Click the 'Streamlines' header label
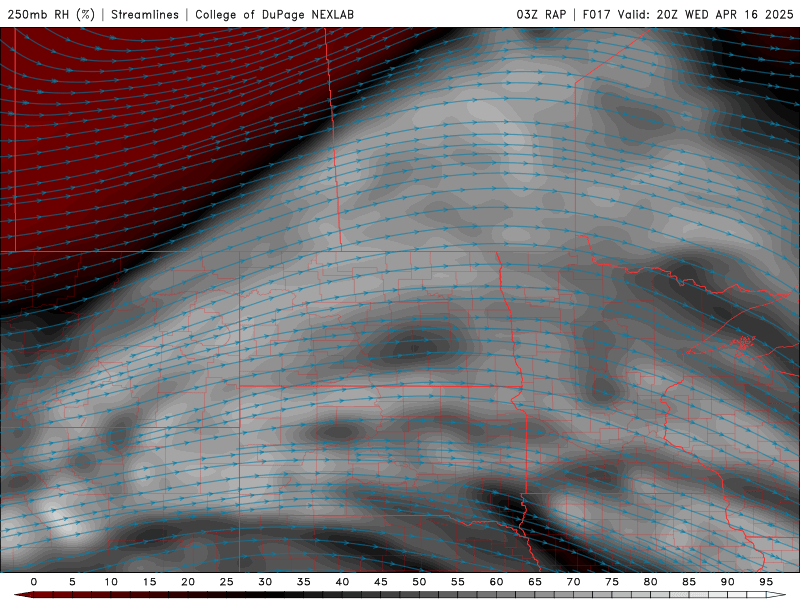800x600 pixels. pos(145,14)
